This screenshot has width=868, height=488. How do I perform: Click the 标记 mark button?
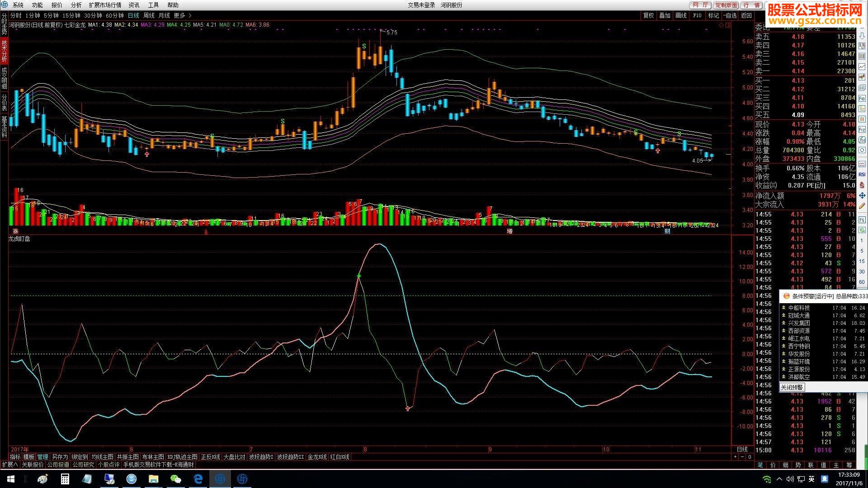pyautogui.click(x=713, y=15)
